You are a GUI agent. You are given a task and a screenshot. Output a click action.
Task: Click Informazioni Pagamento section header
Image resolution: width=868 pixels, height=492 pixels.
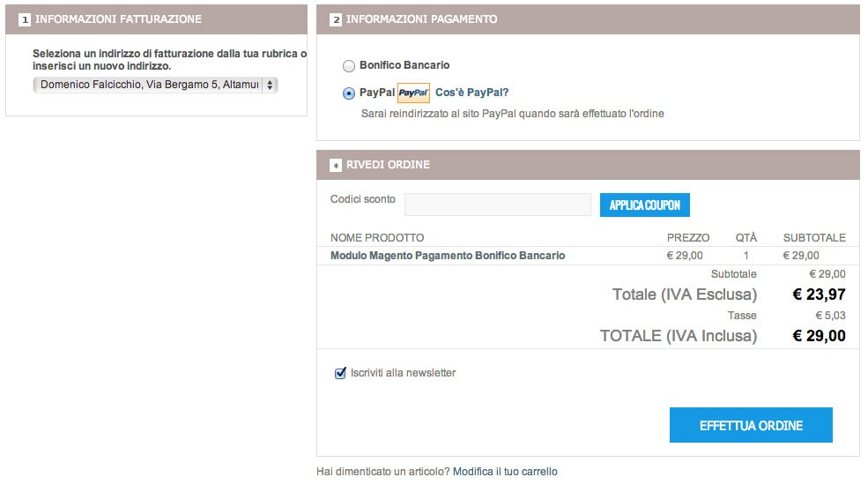588,19
